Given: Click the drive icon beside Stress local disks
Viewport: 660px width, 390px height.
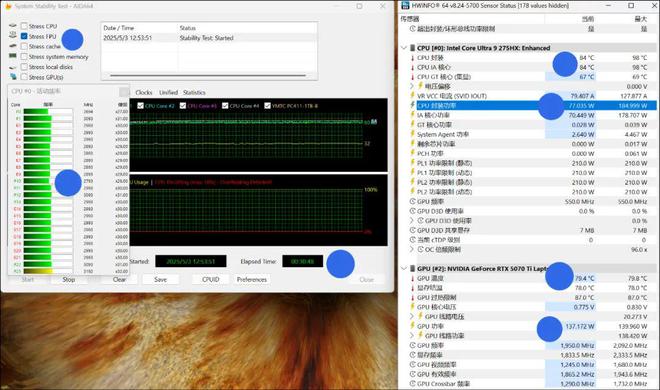Looking at the screenshot, I should 13,67.
